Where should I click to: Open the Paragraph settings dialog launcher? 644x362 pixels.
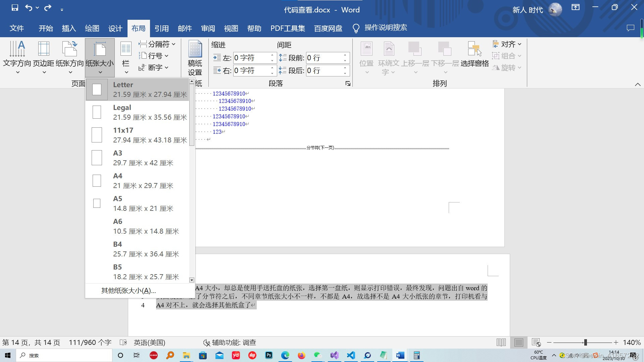click(x=348, y=83)
